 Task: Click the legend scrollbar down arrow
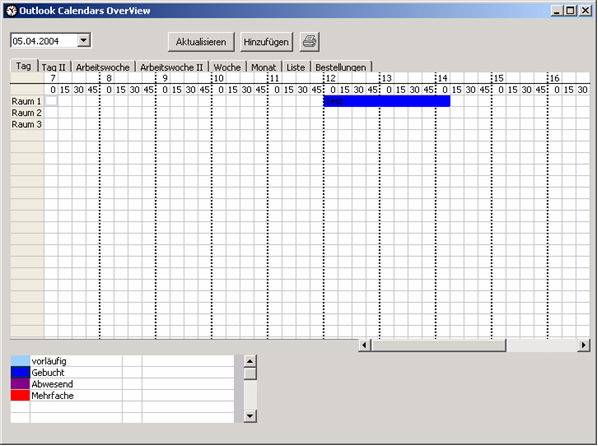[x=250, y=416]
